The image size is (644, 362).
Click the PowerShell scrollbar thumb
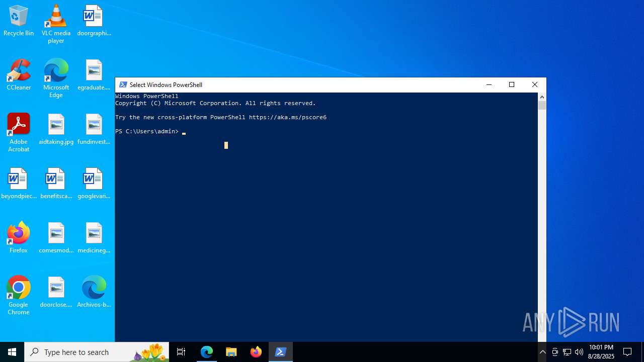pyautogui.click(x=542, y=105)
